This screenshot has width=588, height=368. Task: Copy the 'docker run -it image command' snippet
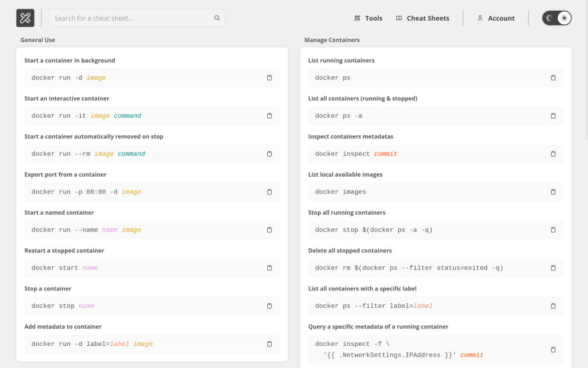point(269,116)
